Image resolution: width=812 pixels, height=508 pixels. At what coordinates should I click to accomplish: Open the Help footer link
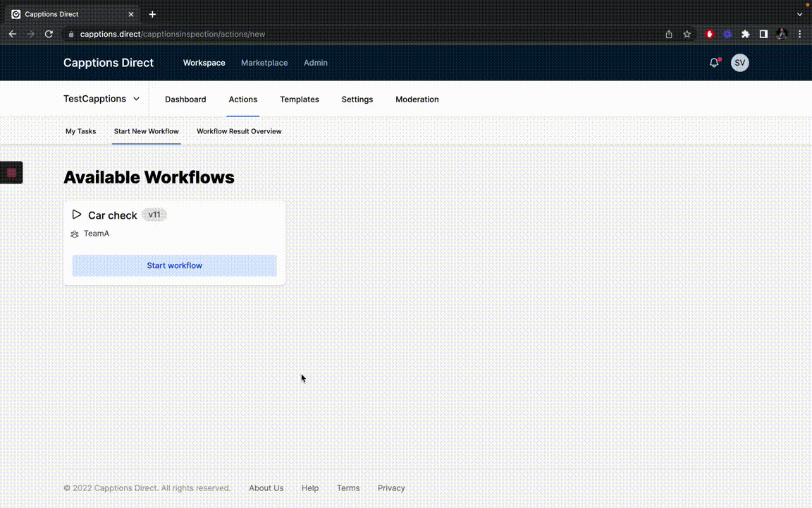click(x=309, y=488)
